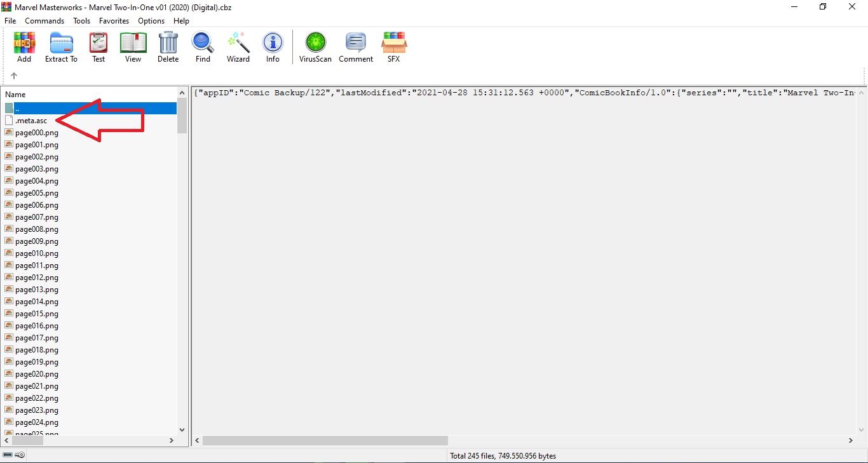Show archive Info
The height and width of the screenshot is (463, 868).
pos(273,48)
